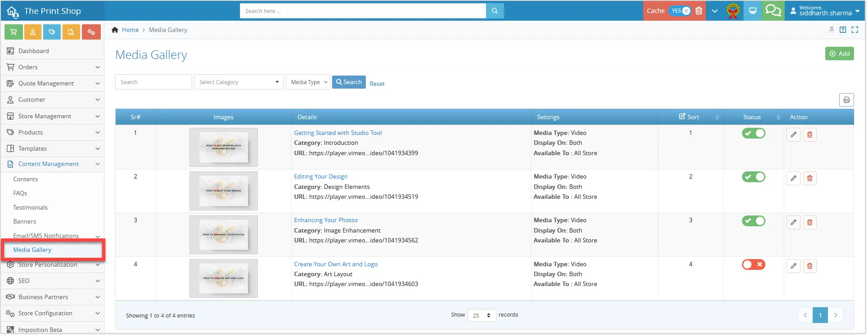Viewport: 868px width, 336px height.
Task: Edit the Getting Started with Studio Tool entry
Action: [x=794, y=134]
